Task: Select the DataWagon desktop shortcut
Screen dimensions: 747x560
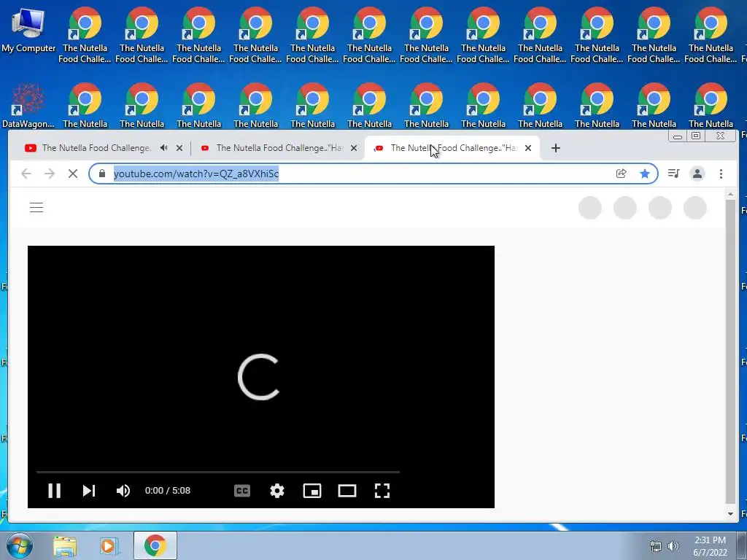Action: click(x=28, y=106)
